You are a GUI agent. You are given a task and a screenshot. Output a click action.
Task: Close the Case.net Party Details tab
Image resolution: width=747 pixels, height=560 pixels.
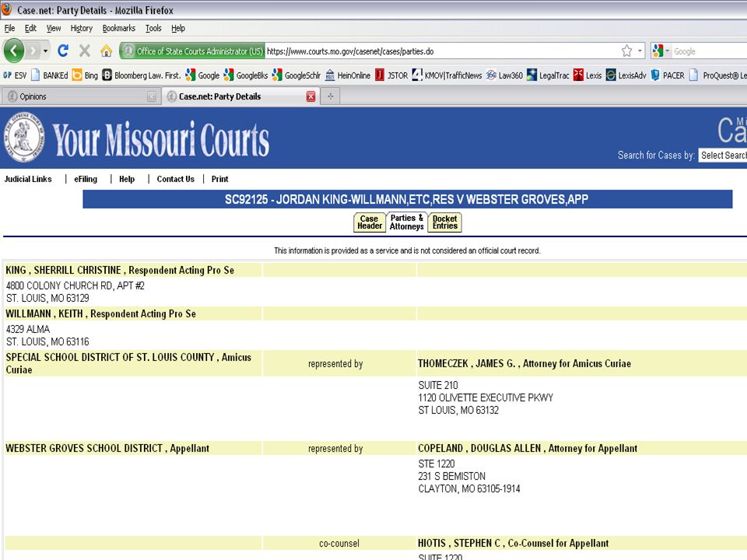click(x=310, y=96)
